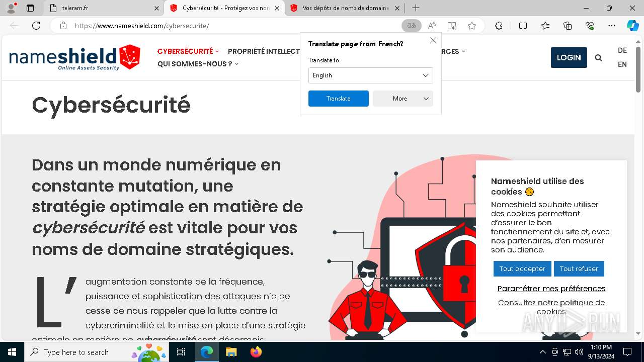
Task: Enter Immersive Reader icon
Action: 452,26
